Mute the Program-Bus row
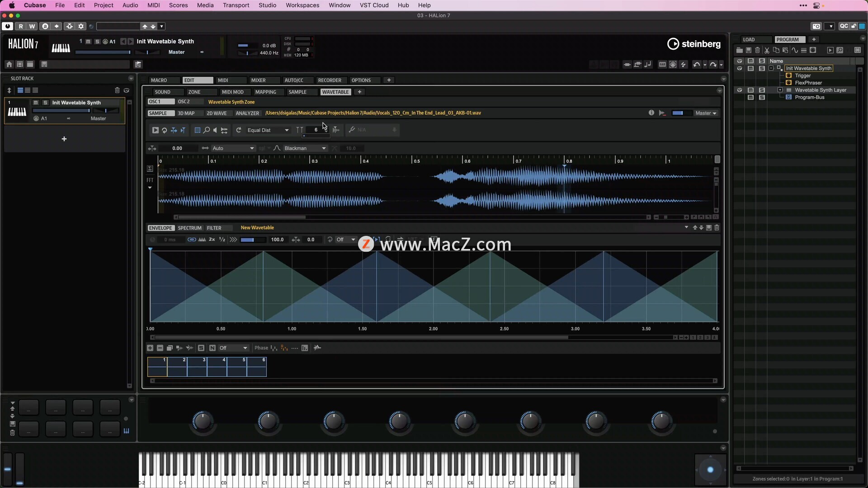The image size is (868, 488). [750, 97]
